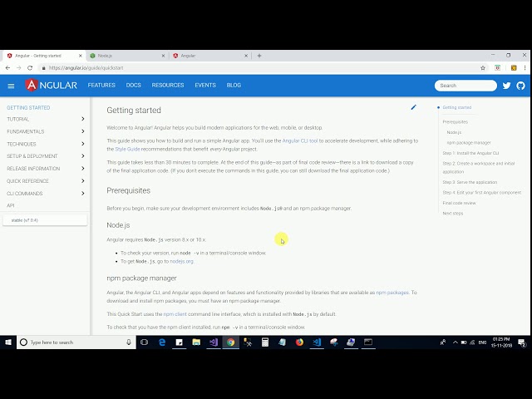Open Calculator from taskbar
The image size is (532, 399).
coord(265,342)
